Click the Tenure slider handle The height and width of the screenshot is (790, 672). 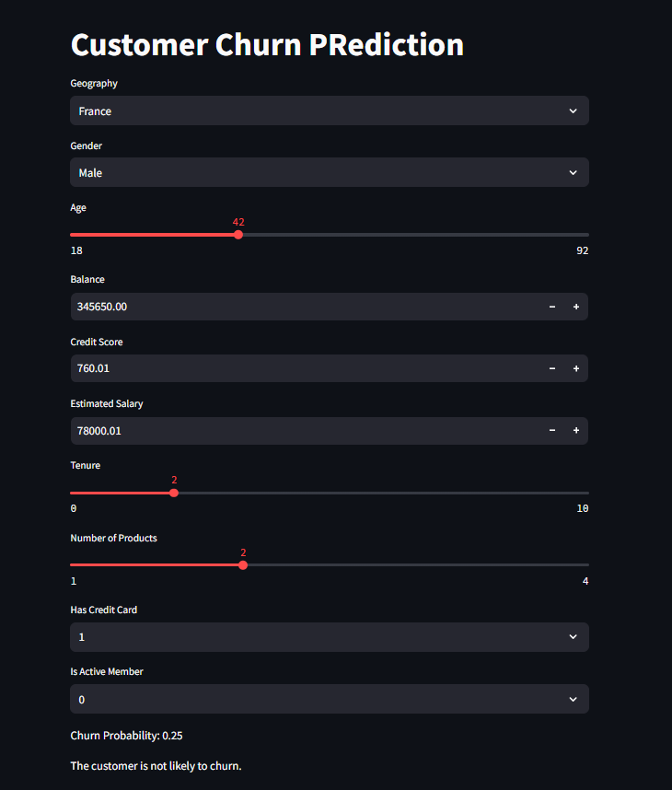(174, 493)
